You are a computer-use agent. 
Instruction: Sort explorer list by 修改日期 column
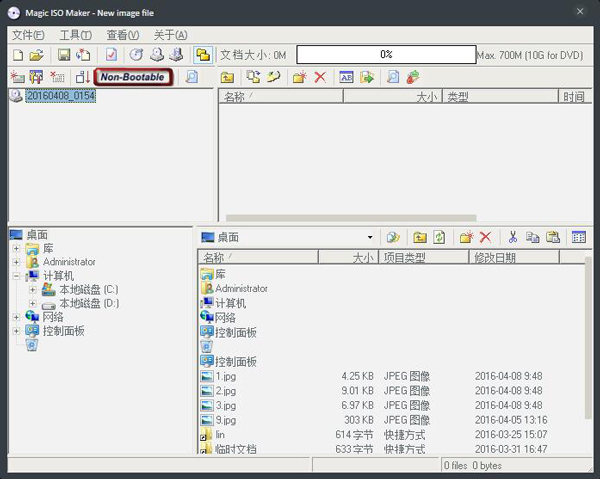[514, 258]
